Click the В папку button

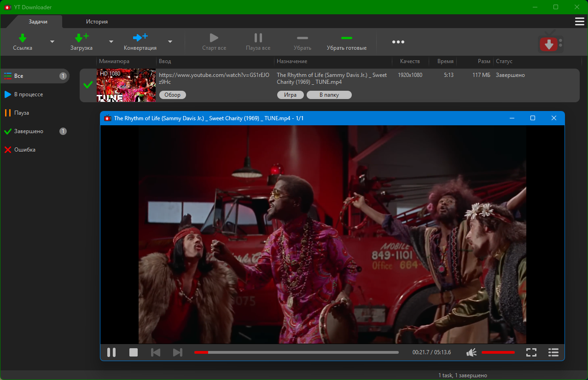[x=329, y=95]
